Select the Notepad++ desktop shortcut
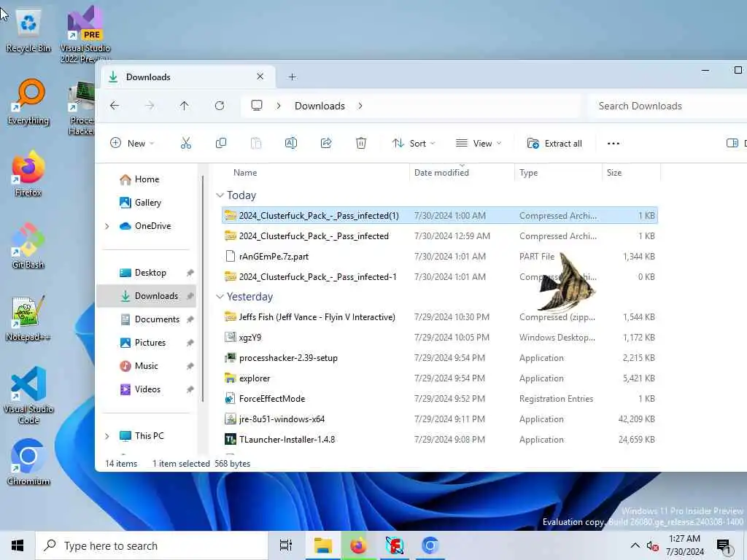The width and height of the screenshot is (747, 560). (x=28, y=318)
